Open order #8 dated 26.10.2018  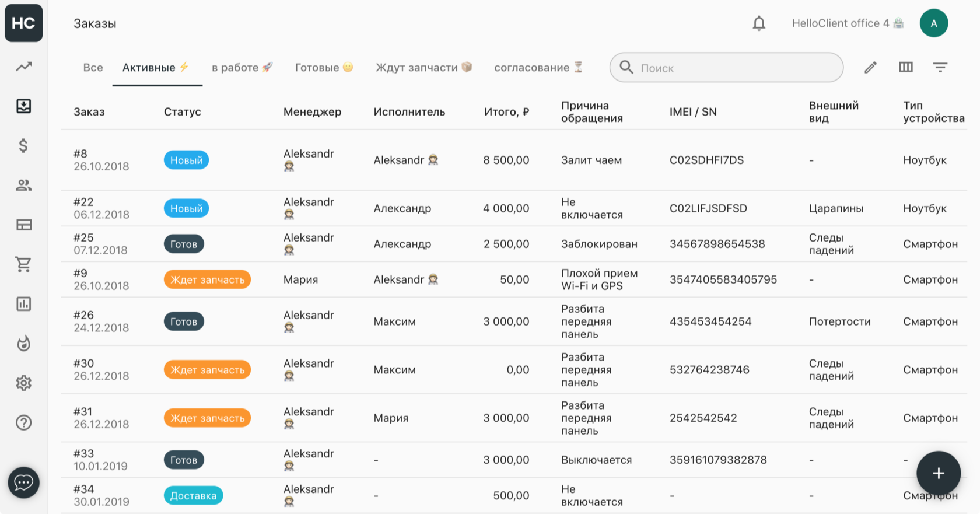(x=101, y=160)
